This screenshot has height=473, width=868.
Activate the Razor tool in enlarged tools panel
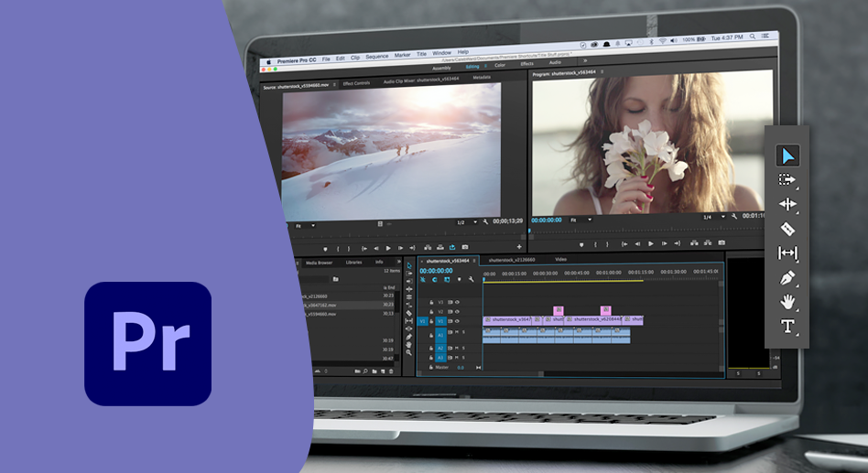tap(787, 229)
